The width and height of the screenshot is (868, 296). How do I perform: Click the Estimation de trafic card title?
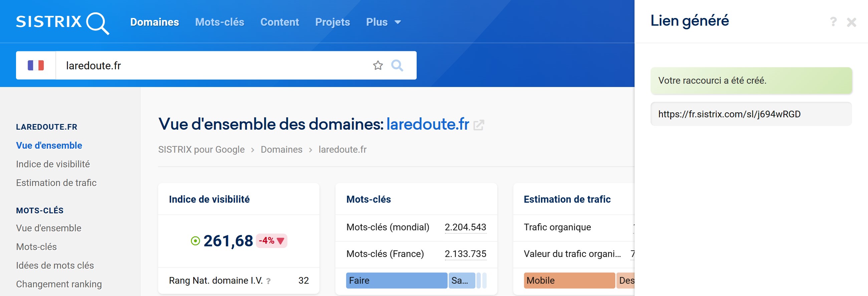point(567,199)
